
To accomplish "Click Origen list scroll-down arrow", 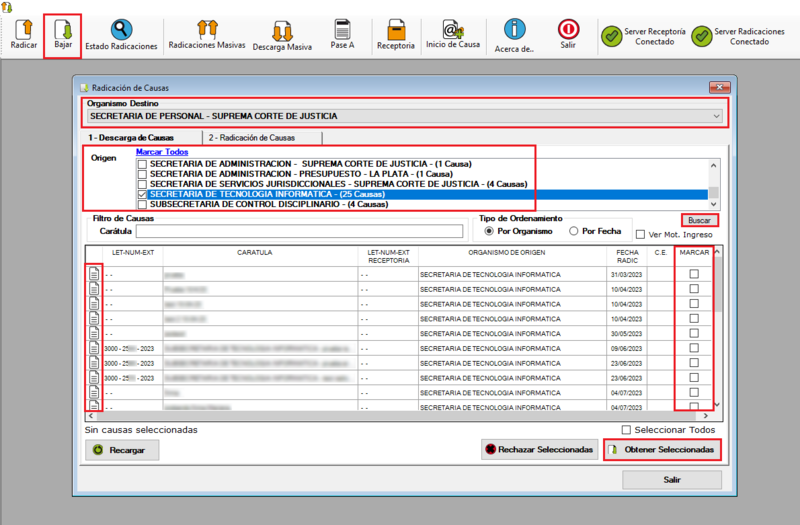I will (x=713, y=204).
